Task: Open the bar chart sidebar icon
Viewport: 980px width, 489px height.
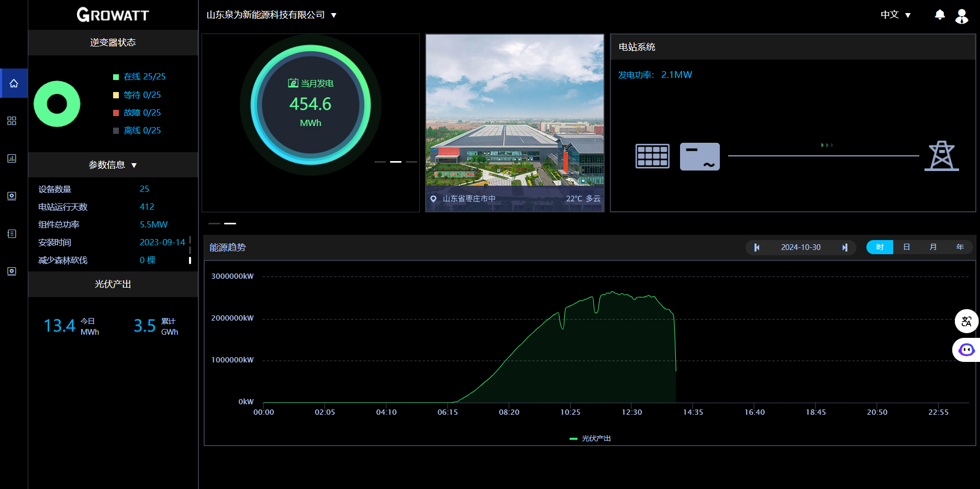Action: 12,158
